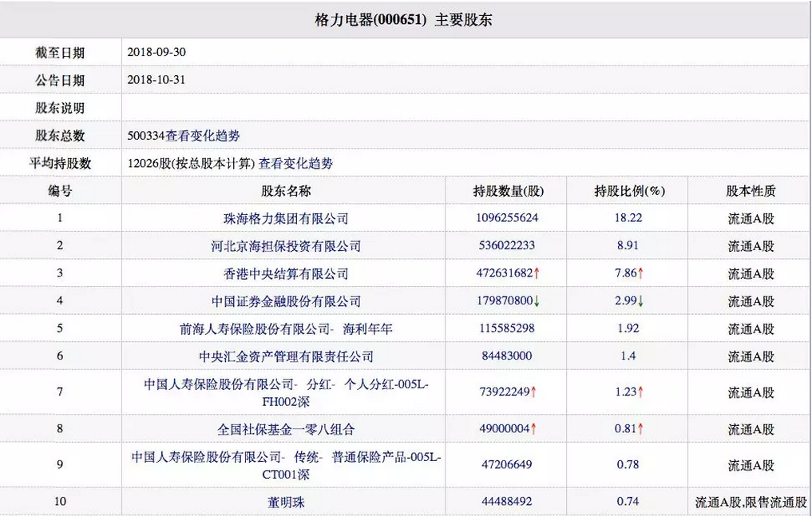Click the red up arrow beside 49000004
812x517 pixels.
pos(534,429)
